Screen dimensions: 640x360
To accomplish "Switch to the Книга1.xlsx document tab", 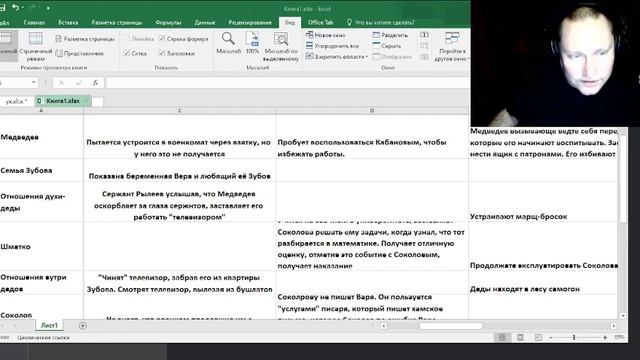I will [63, 101].
